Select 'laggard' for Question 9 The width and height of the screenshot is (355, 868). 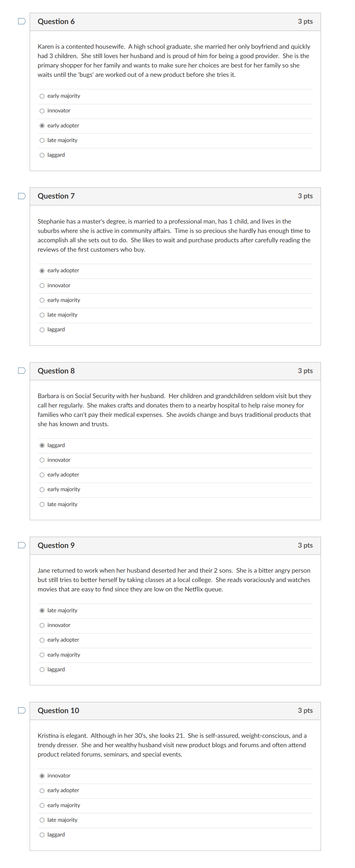(42, 669)
